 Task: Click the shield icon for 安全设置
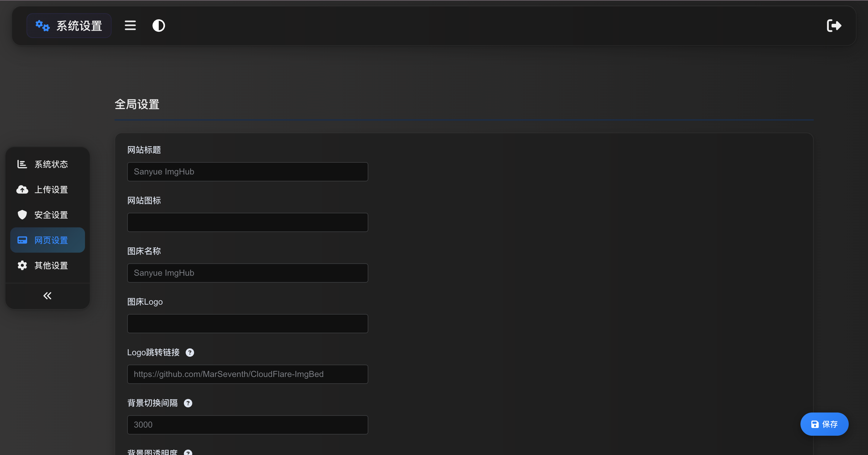point(22,215)
